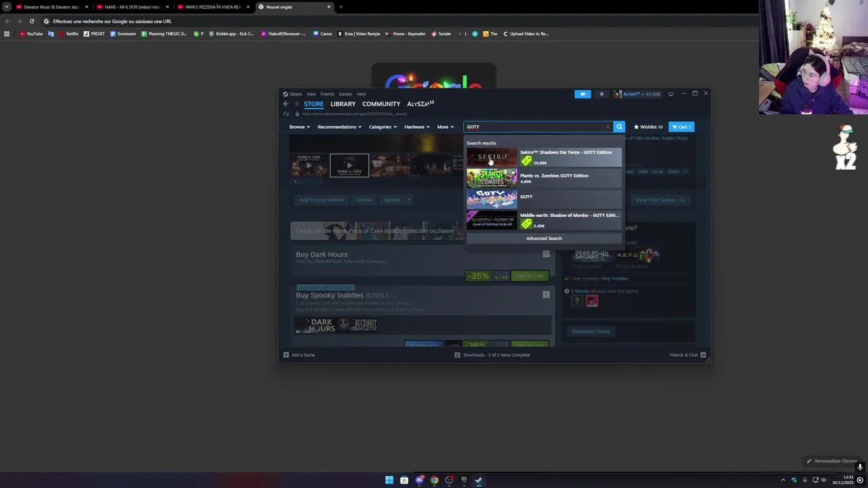
Task: Select Plants vs. Zombies GOTY Edition result
Action: pos(543,178)
